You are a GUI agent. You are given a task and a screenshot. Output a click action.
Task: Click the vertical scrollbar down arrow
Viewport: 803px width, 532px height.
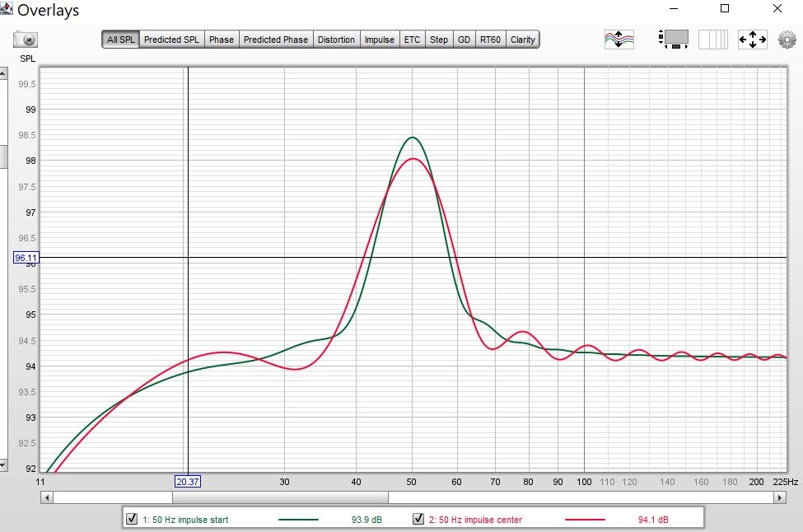tap(3, 465)
